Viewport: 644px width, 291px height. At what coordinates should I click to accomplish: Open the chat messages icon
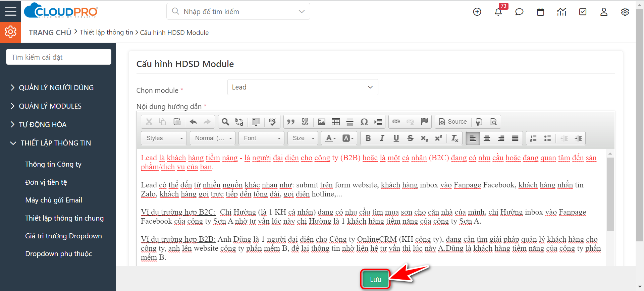tap(519, 12)
